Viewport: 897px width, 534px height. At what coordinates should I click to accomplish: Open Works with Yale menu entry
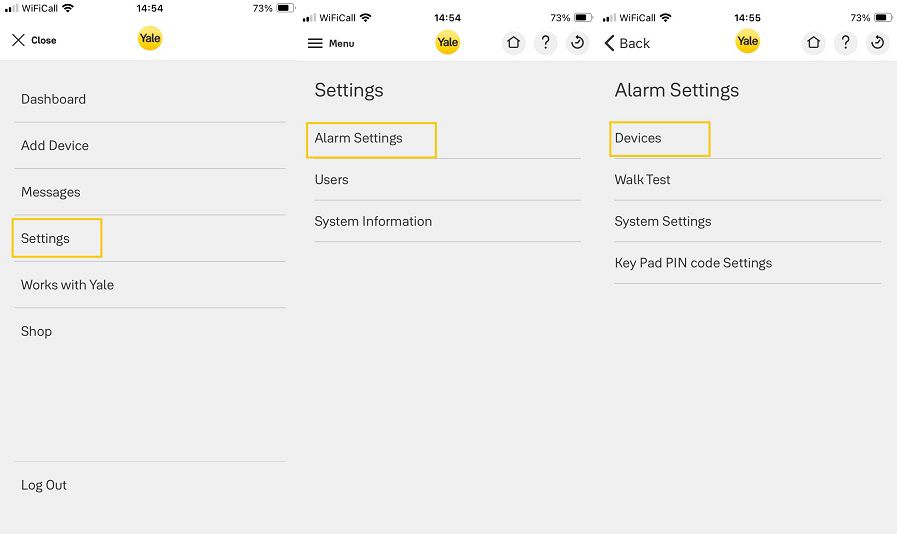tap(150, 284)
